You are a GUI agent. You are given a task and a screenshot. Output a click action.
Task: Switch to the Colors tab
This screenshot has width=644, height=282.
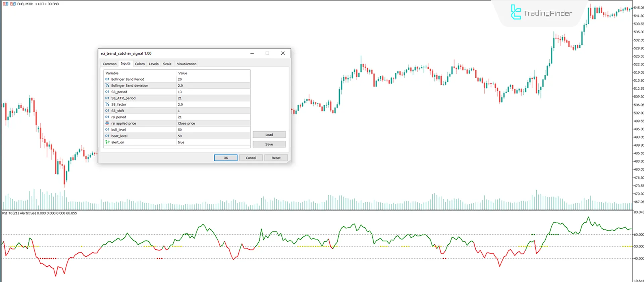coord(140,64)
